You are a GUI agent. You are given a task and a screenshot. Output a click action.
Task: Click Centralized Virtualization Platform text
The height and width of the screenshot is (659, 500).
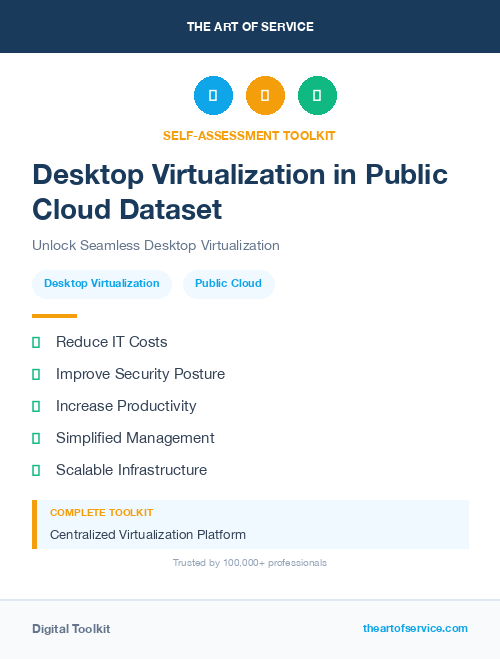(148, 535)
